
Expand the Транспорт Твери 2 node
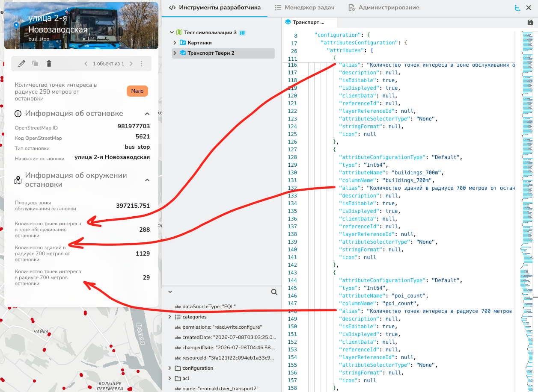click(x=175, y=53)
